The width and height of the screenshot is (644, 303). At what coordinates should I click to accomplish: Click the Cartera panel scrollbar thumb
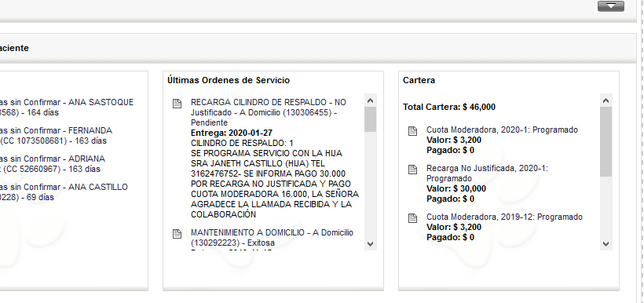pyautogui.click(x=606, y=141)
